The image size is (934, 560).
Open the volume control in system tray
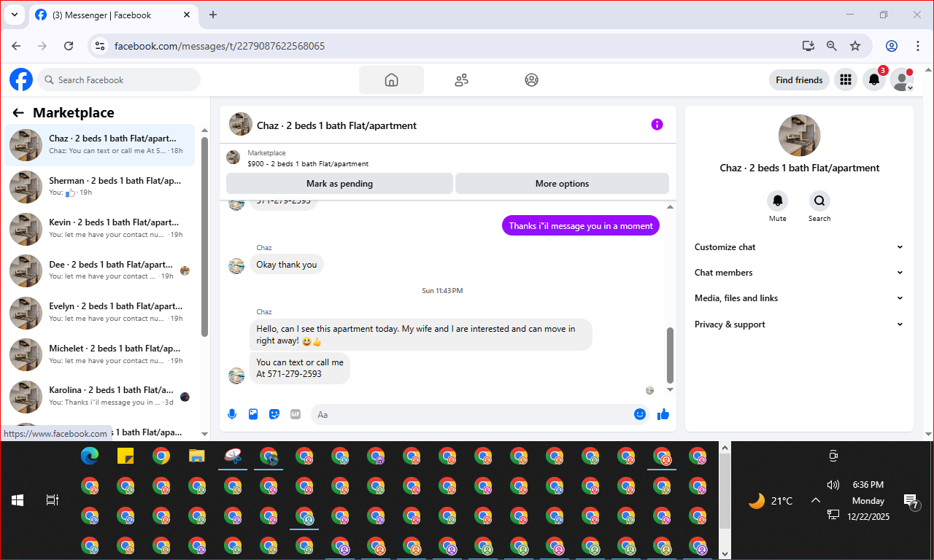coord(833,485)
